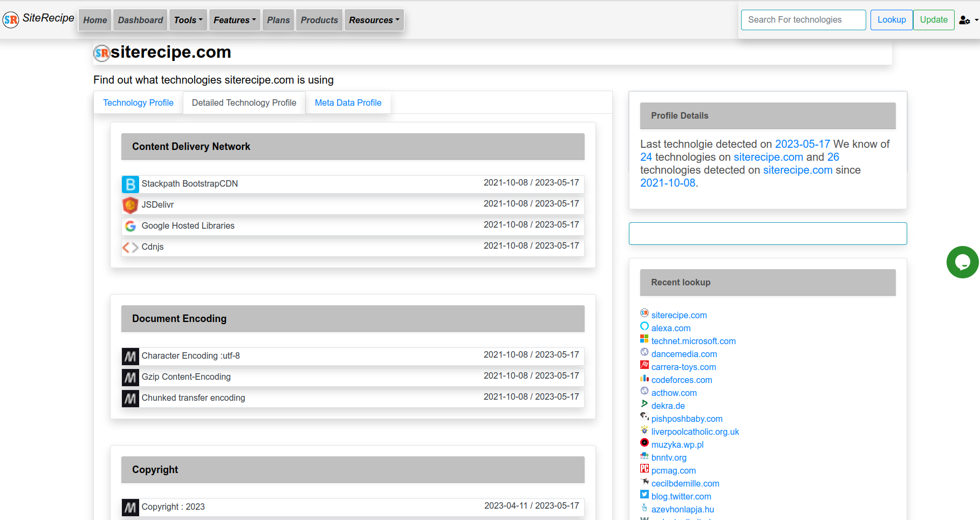Click the Character Encoding row icon
This screenshot has height=520, width=980.
[131, 357]
